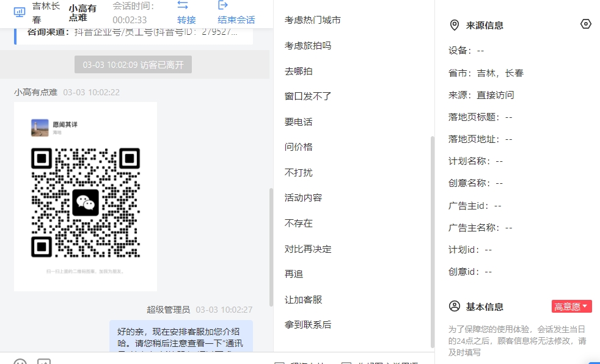Viewport: 600px width, 364px height.
Task: Select quick reply 去哪拍
Action: [x=298, y=71]
